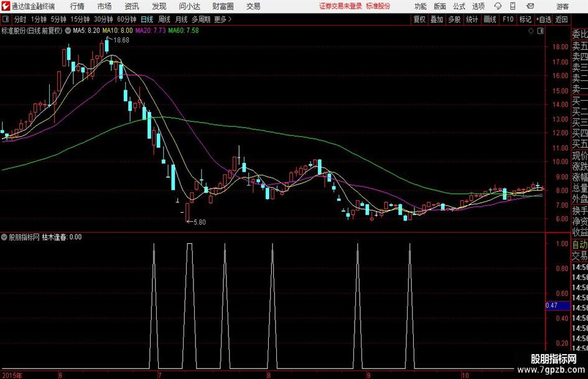The width and height of the screenshot is (588, 379).
Task: Click the 叠加 overlay button
Action: pyautogui.click(x=437, y=19)
